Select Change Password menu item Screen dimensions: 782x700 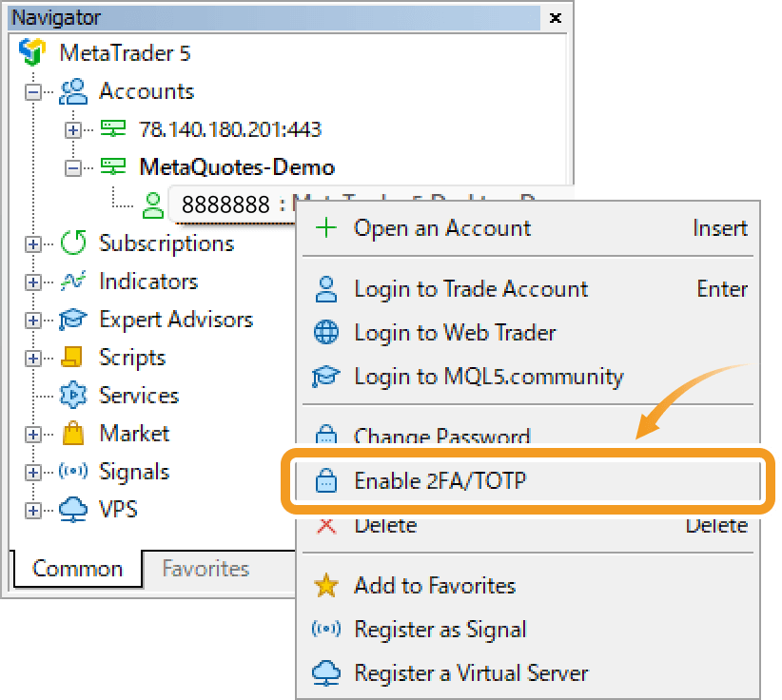[528, 433]
